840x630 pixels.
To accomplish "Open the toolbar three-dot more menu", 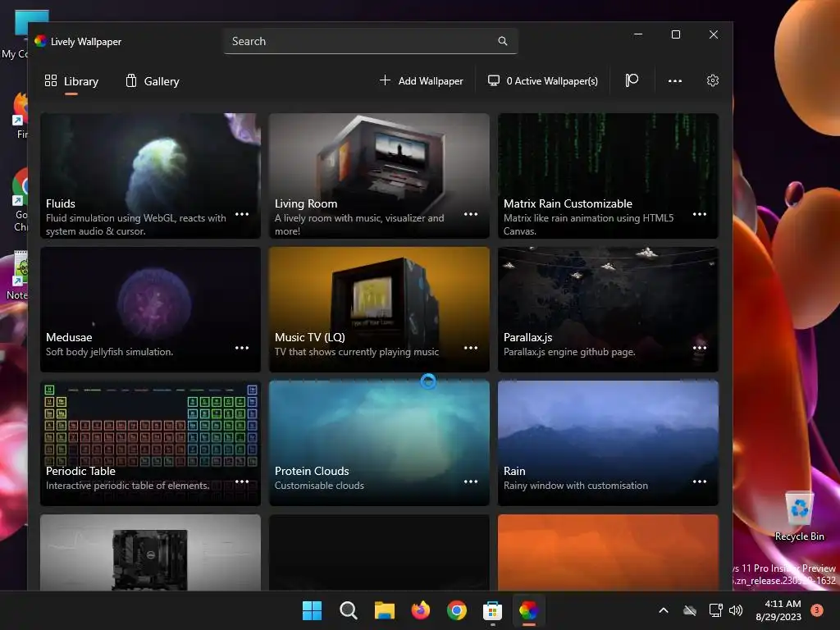I will (675, 81).
